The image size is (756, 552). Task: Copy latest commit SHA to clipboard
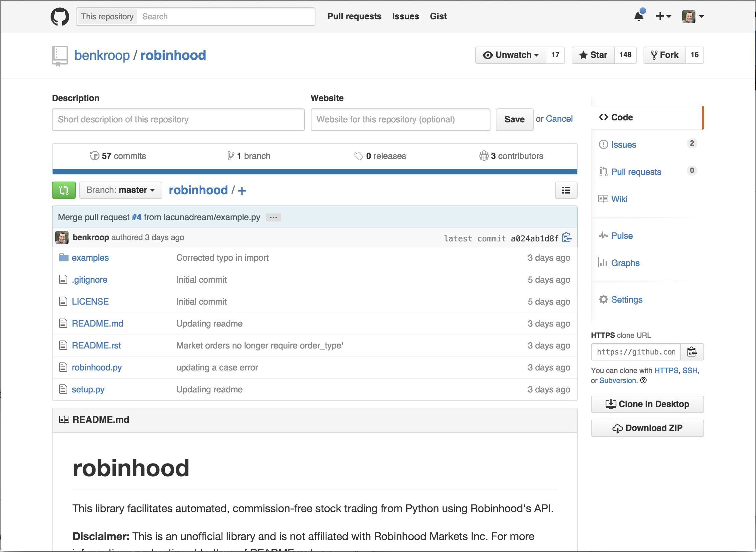tap(567, 237)
